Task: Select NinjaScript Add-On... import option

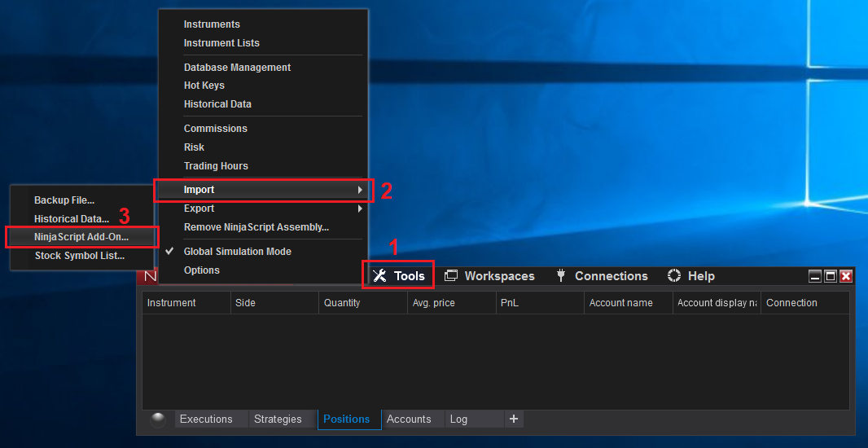Action: tap(81, 237)
